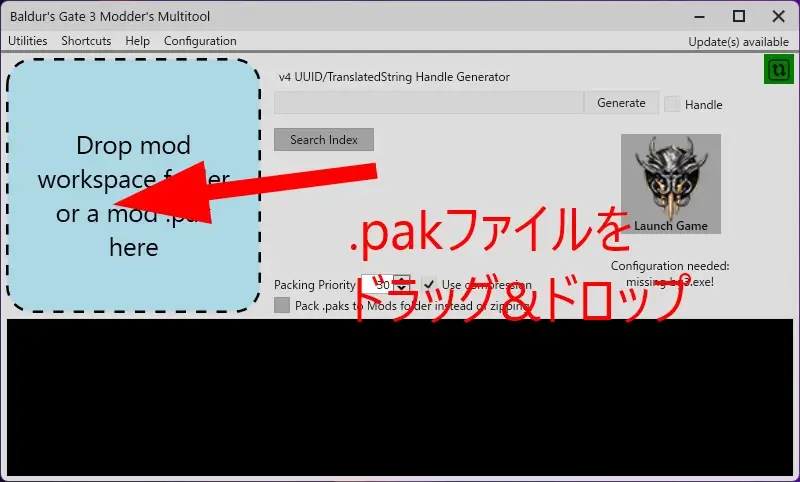This screenshot has width=800, height=482.
Task: Close the Multitool window
Action: coord(778,16)
